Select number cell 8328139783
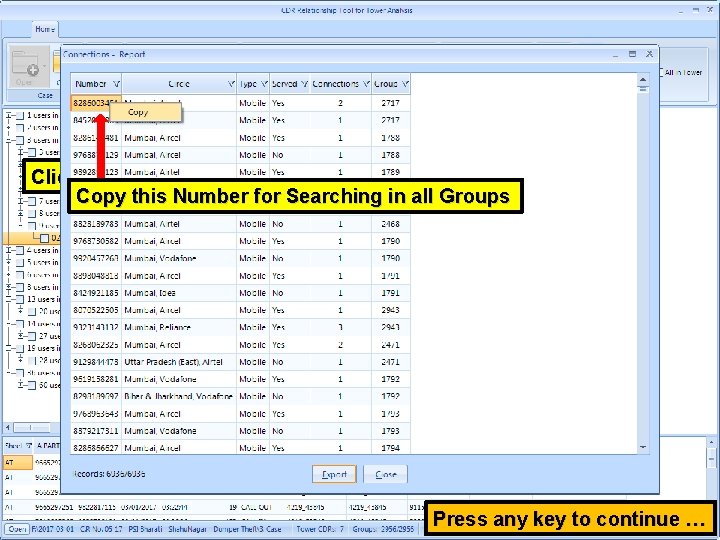 click(96, 224)
